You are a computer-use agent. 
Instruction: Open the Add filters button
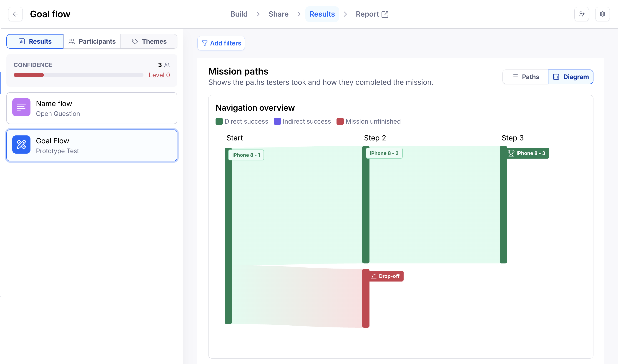coord(221,43)
